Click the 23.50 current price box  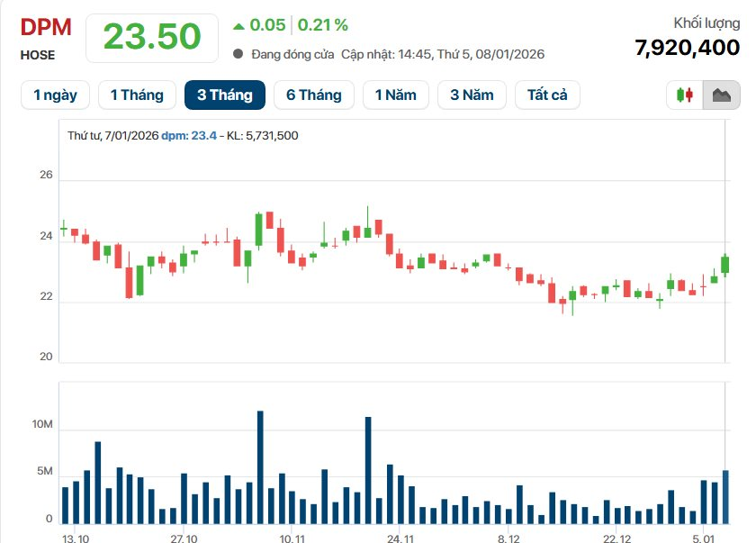coord(151,37)
